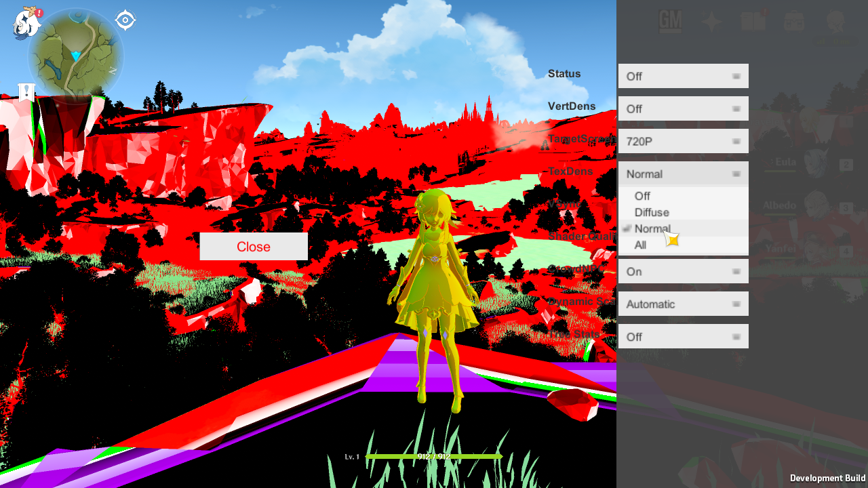Open the Tree State dropdown showing Off
This screenshot has width=868, height=488.
pos(684,336)
